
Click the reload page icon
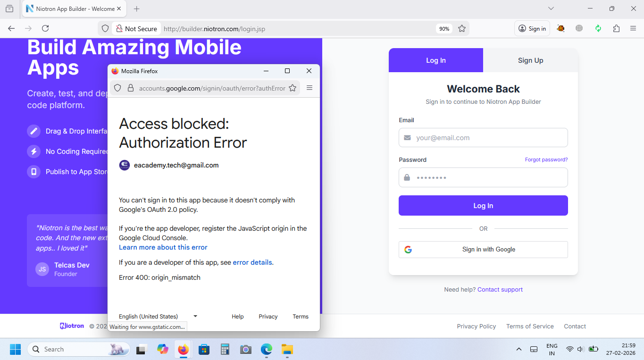45,28
